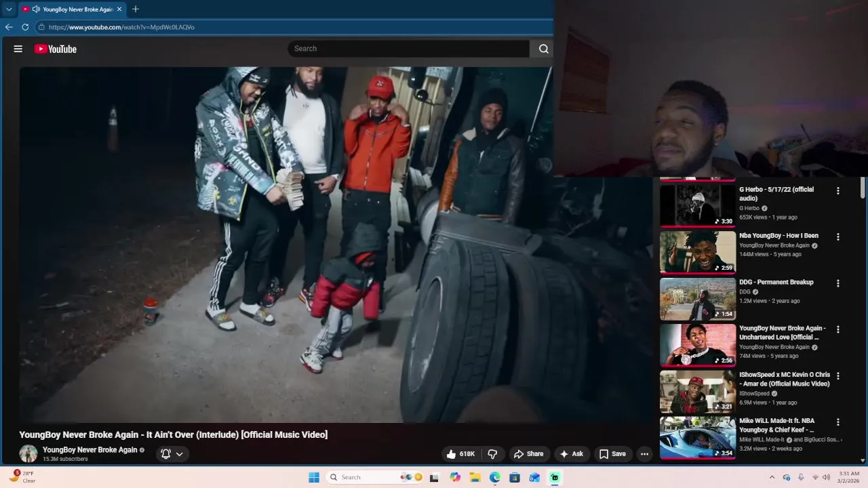The height and width of the screenshot is (488, 868).
Task: Open options menu for How I Been video
Action: pos(838,237)
